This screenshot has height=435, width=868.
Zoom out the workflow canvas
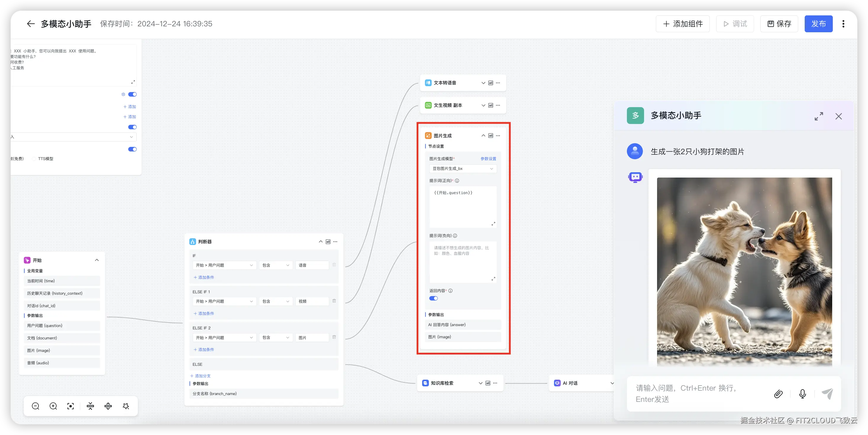coord(36,406)
